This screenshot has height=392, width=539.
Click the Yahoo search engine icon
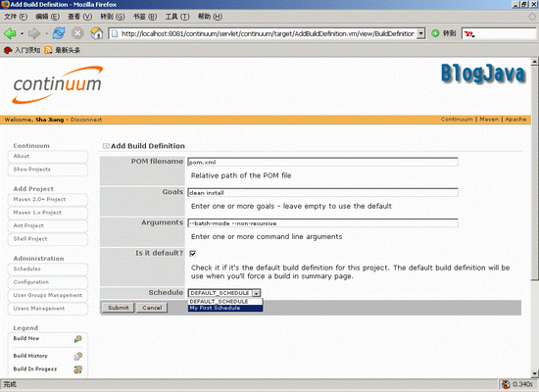point(468,33)
